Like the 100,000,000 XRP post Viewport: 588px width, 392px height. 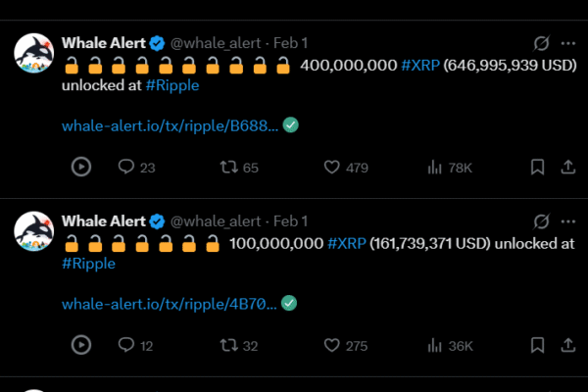click(x=332, y=345)
